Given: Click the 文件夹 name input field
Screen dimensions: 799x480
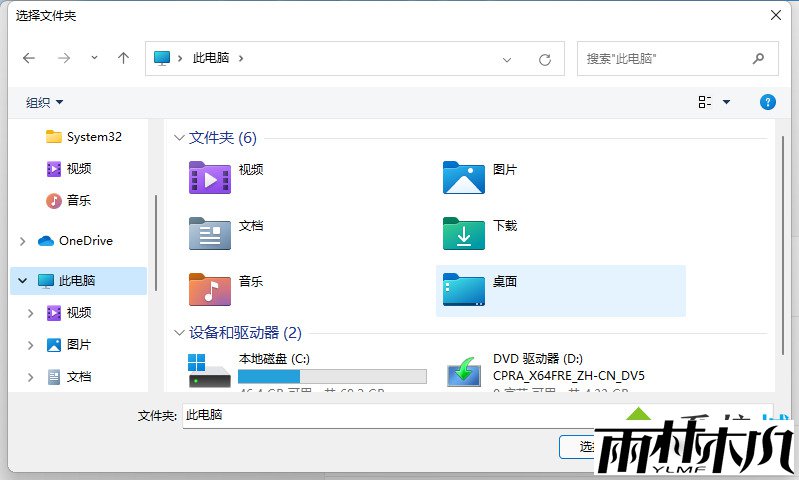Looking at the screenshot, I should pyautogui.click(x=400, y=415).
